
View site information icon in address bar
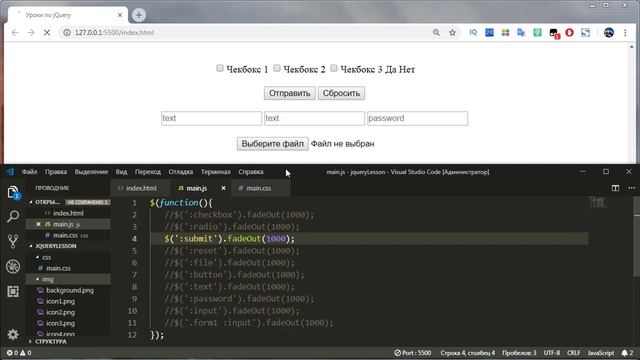point(67,33)
